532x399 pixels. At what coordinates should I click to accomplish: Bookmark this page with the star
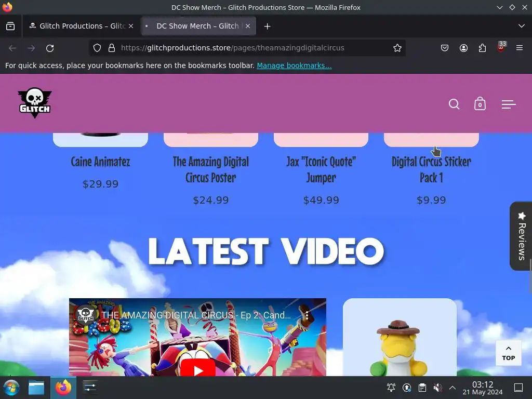point(397,48)
